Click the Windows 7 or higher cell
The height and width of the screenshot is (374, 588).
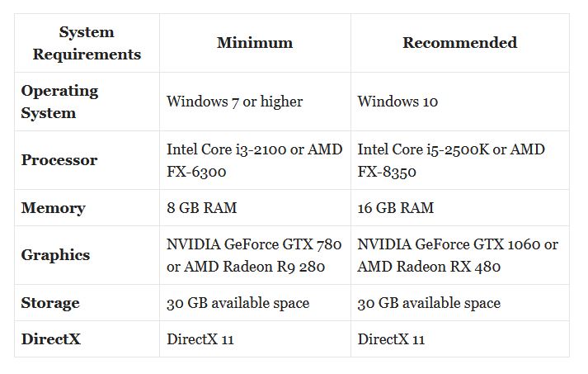click(x=255, y=102)
